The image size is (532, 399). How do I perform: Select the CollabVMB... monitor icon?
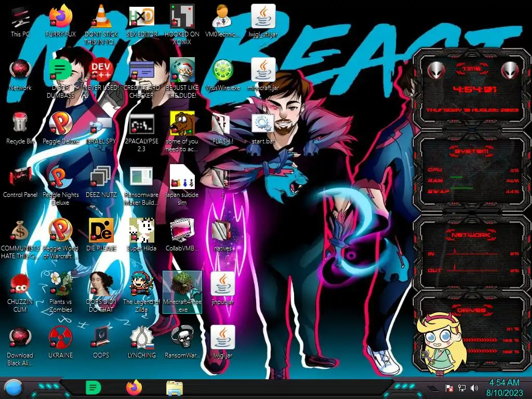point(182,236)
